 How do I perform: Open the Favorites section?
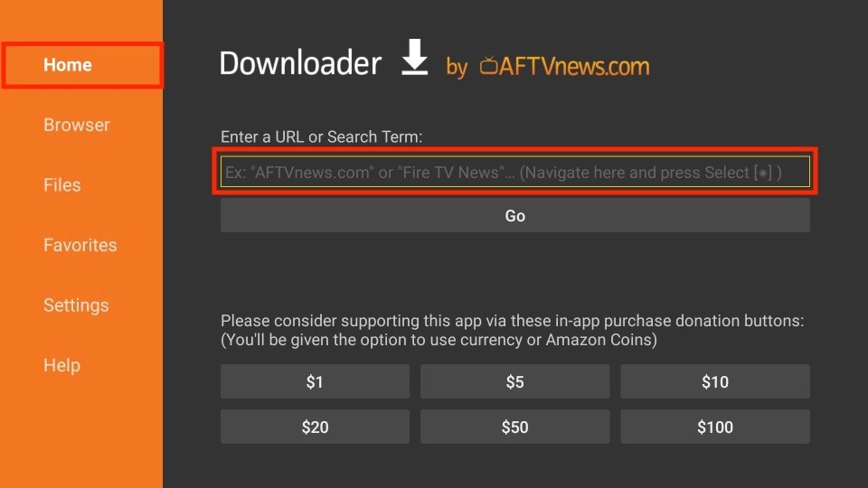(80, 245)
